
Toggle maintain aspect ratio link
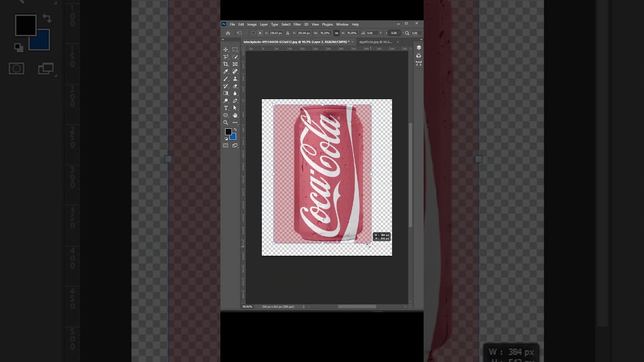[337, 33]
